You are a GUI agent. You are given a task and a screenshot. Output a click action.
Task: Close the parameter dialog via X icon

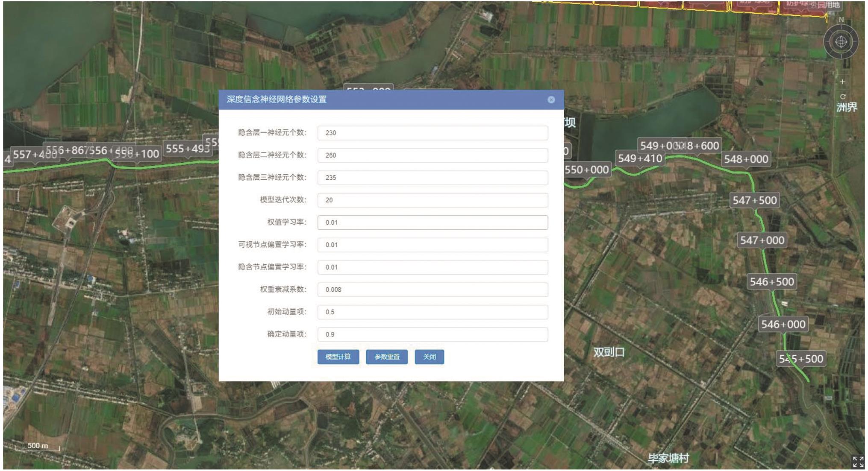pyautogui.click(x=551, y=99)
